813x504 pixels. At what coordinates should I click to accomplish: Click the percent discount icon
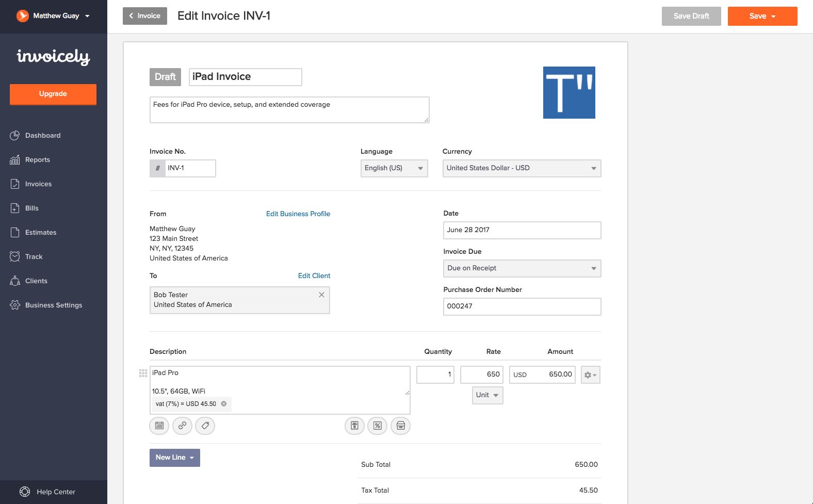tap(378, 426)
